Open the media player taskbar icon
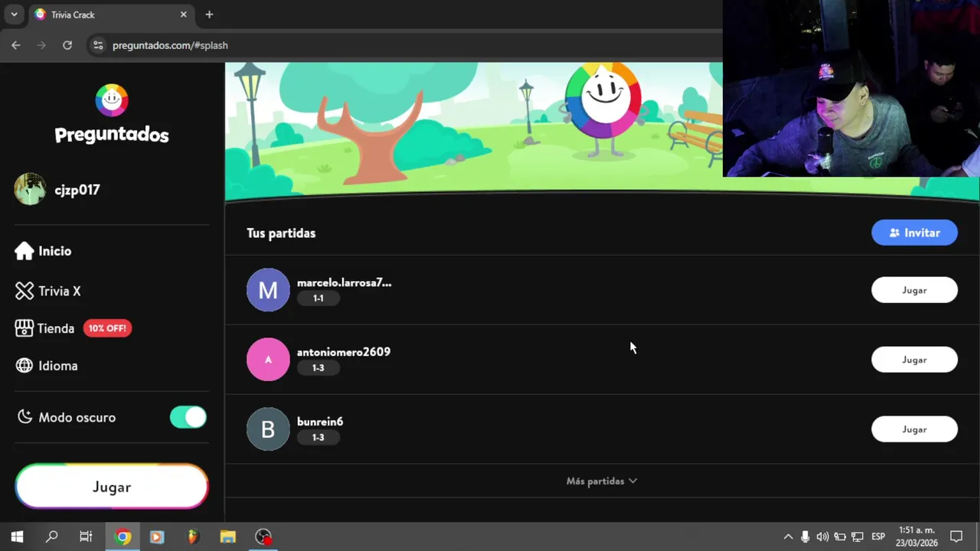Image resolution: width=980 pixels, height=551 pixels. (157, 536)
